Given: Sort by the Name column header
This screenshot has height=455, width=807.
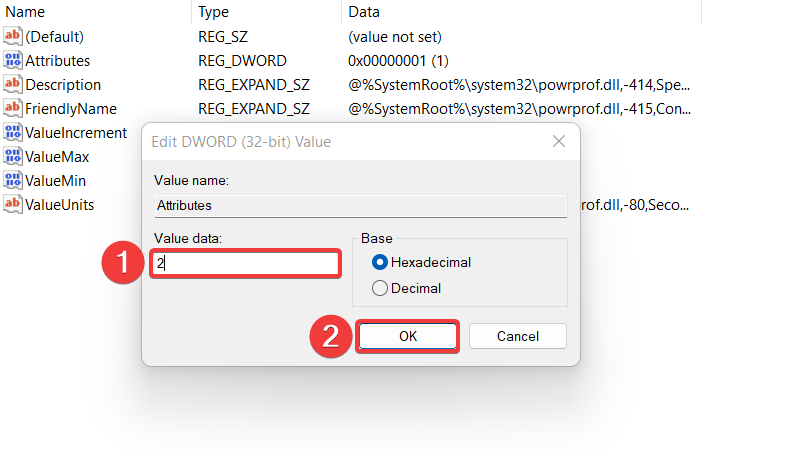Looking at the screenshot, I should (x=26, y=12).
